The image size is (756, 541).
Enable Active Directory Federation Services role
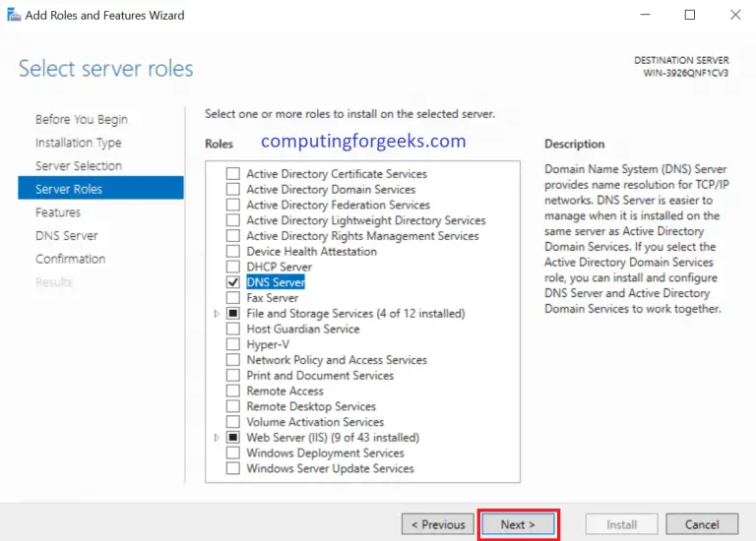pyautogui.click(x=233, y=205)
